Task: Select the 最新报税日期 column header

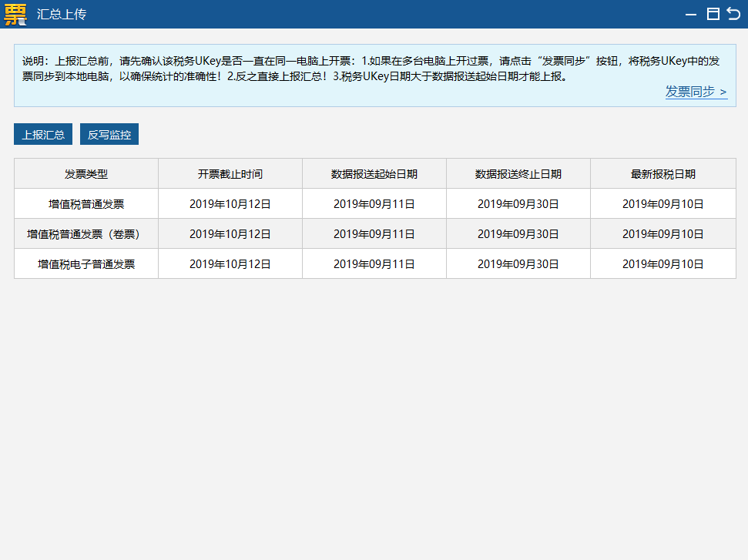Action: (x=663, y=174)
